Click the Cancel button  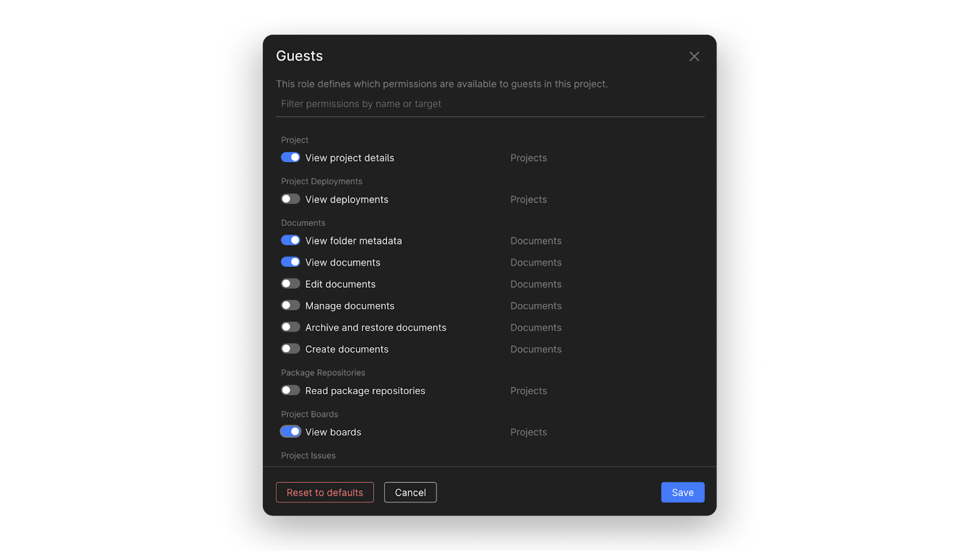pos(410,492)
